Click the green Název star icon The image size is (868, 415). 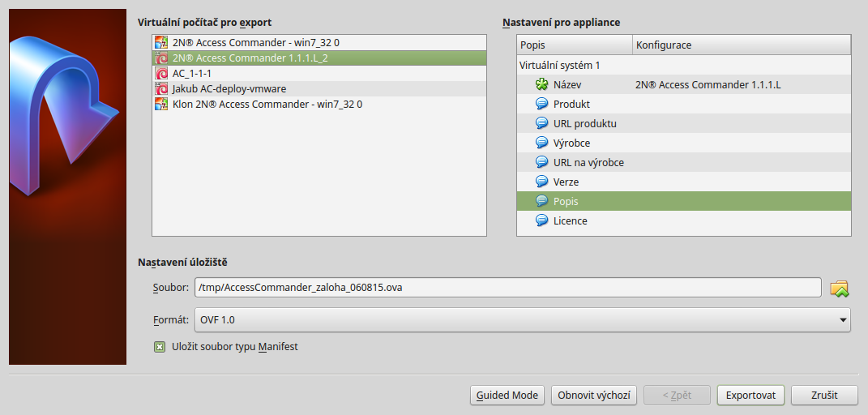(541, 84)
